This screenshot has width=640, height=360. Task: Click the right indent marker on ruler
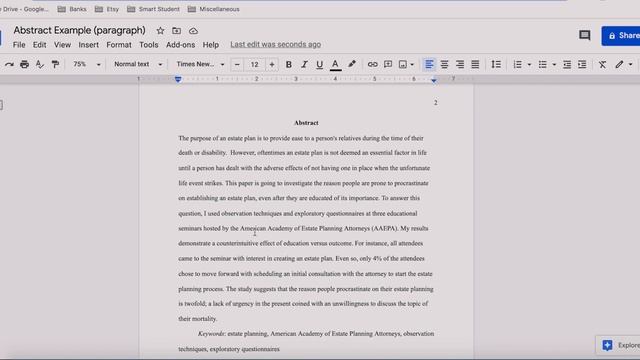pos(433,80)
